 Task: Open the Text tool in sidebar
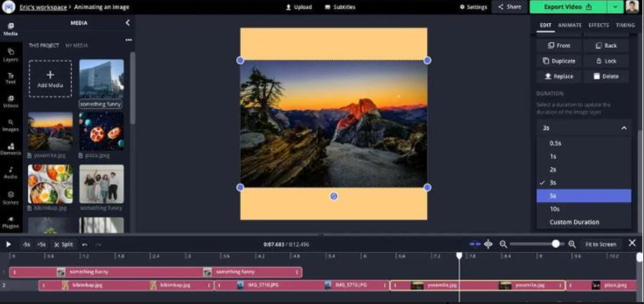[10, 78]
